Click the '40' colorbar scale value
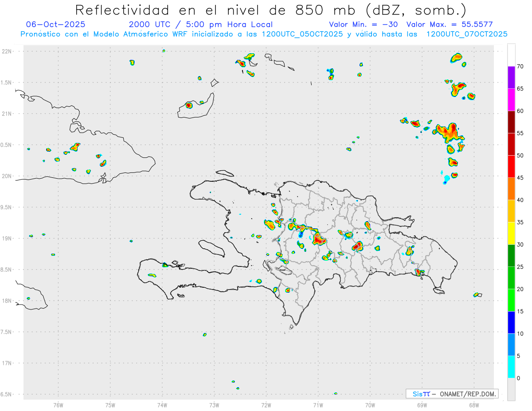Viewport: 532px width, 411px height. [520, 200]
